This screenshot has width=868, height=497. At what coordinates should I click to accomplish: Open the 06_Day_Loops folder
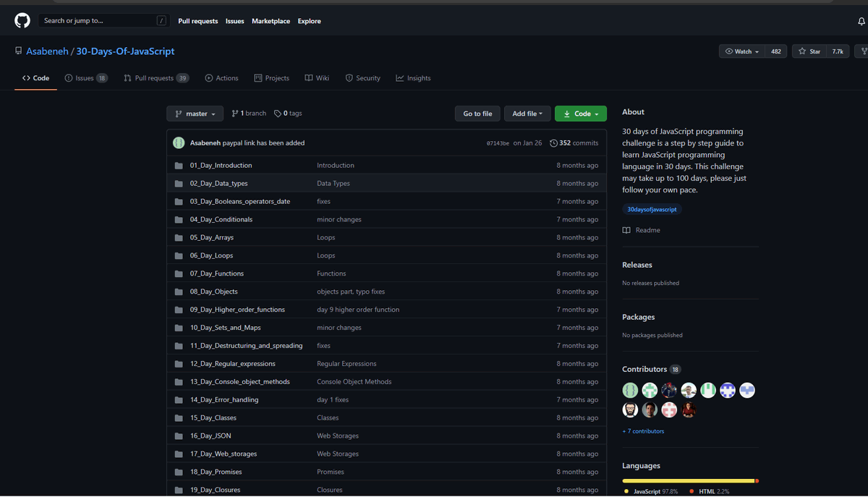point(211,256)
